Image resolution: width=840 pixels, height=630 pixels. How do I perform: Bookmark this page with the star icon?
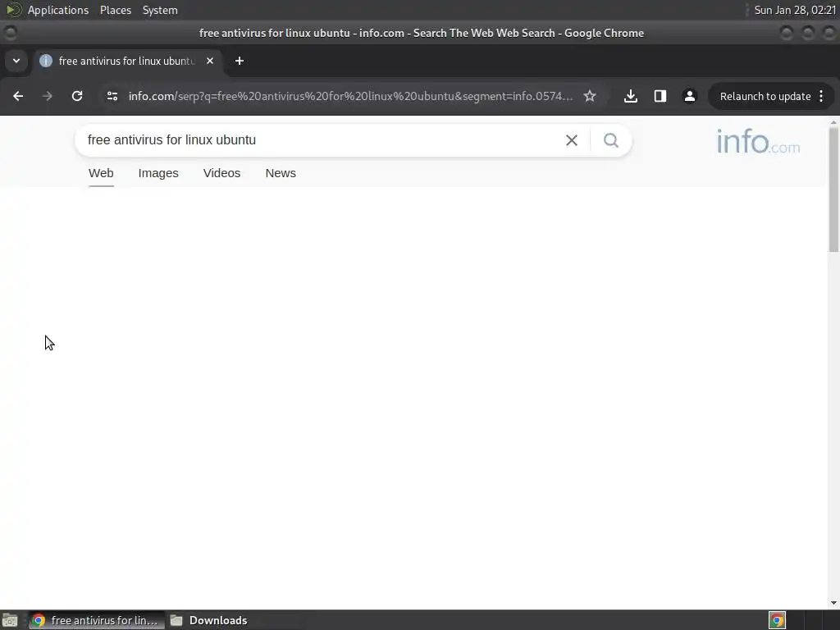click(x=590, y=97)
